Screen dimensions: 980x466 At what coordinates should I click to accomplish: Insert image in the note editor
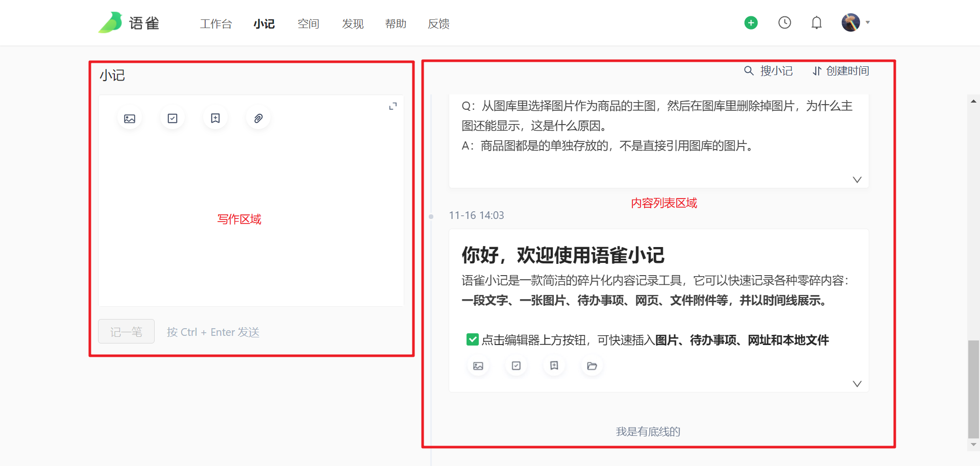click(130, 118)
